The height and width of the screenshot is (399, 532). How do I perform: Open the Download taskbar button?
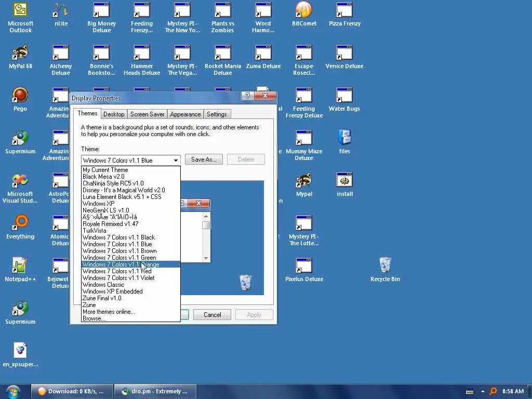point(72,391)
